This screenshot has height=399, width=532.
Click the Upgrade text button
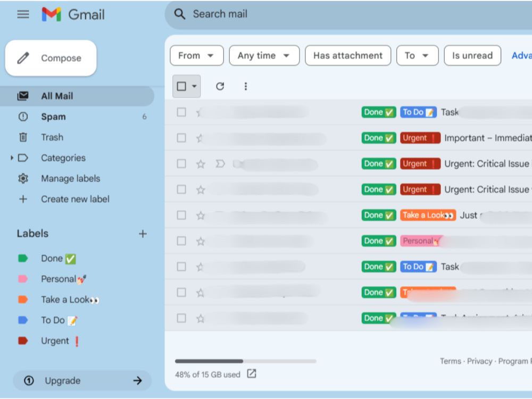click(63, 380)
